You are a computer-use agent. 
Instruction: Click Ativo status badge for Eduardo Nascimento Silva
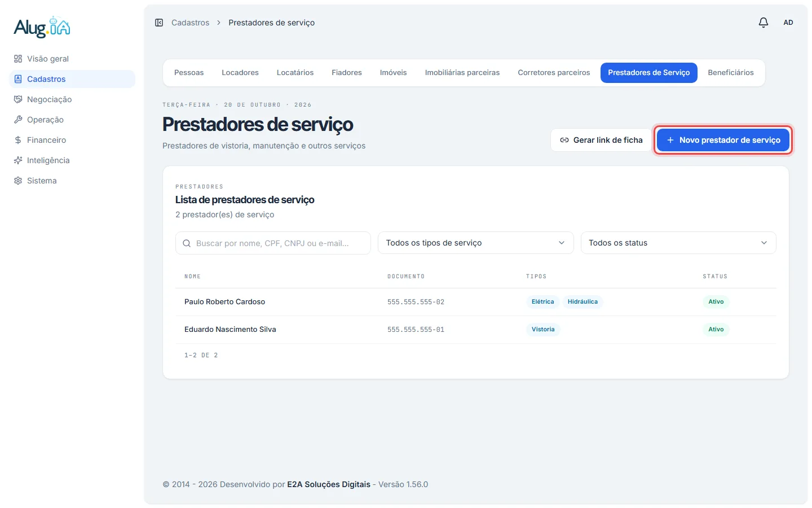[716, 330]
